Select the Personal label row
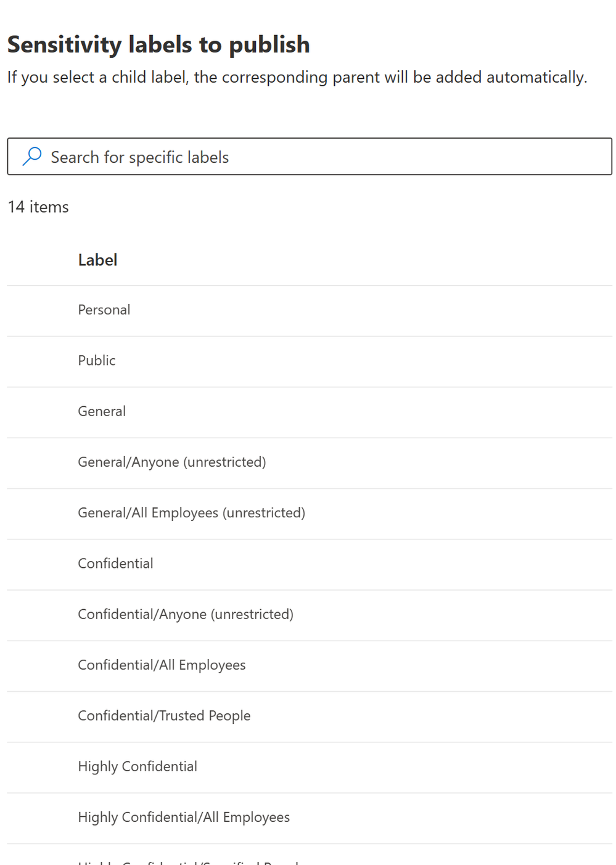 310,311
